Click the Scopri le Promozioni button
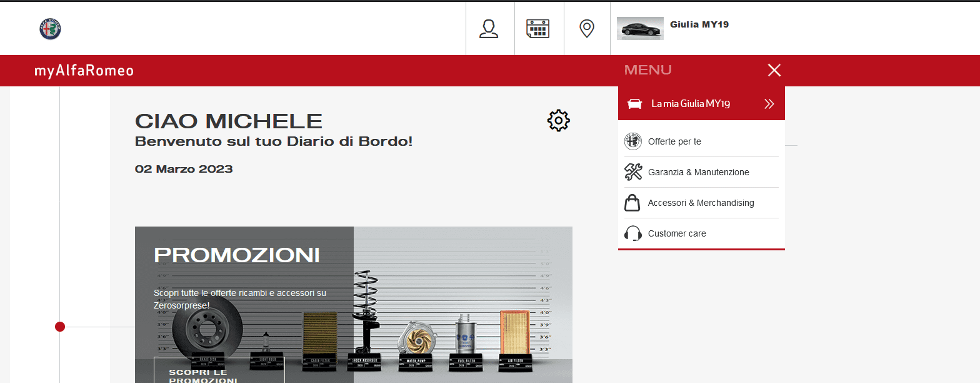The width and height of the screenshot is (980, 383). pos(219,373)
